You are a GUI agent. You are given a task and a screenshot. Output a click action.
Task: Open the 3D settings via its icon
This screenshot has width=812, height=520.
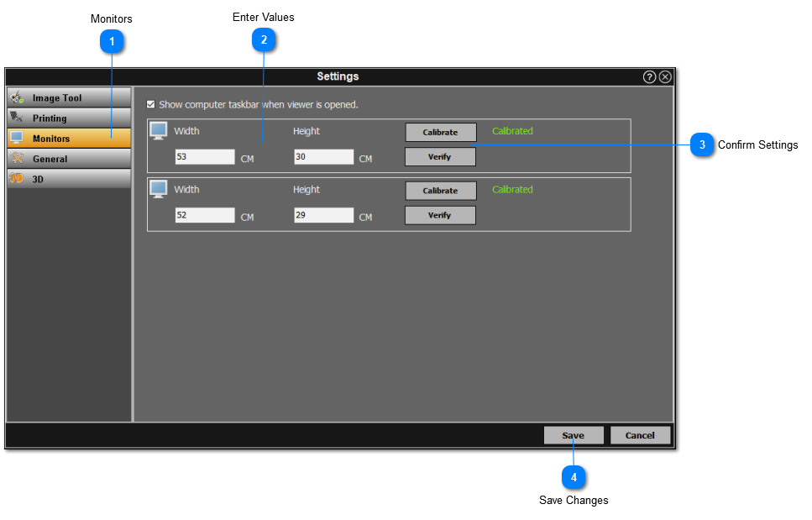pos(18,178)
